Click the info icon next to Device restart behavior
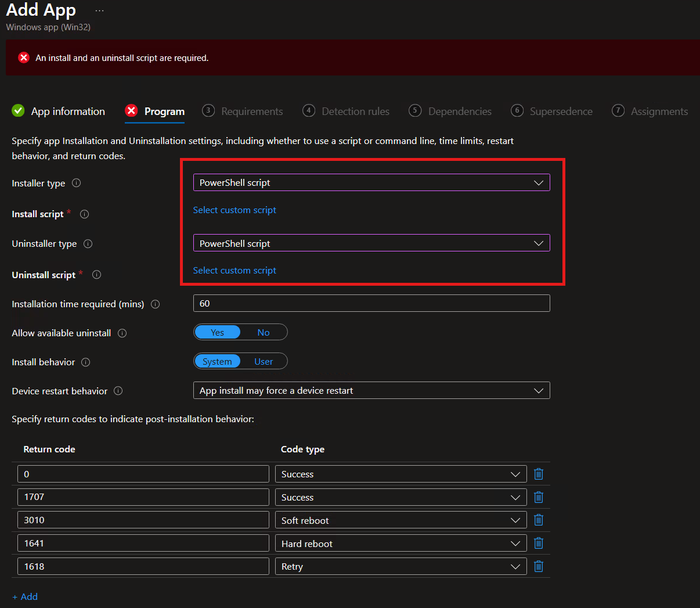The width and height of the screenshot is (700, 608). pyautogui.click(x=118, y=391)
